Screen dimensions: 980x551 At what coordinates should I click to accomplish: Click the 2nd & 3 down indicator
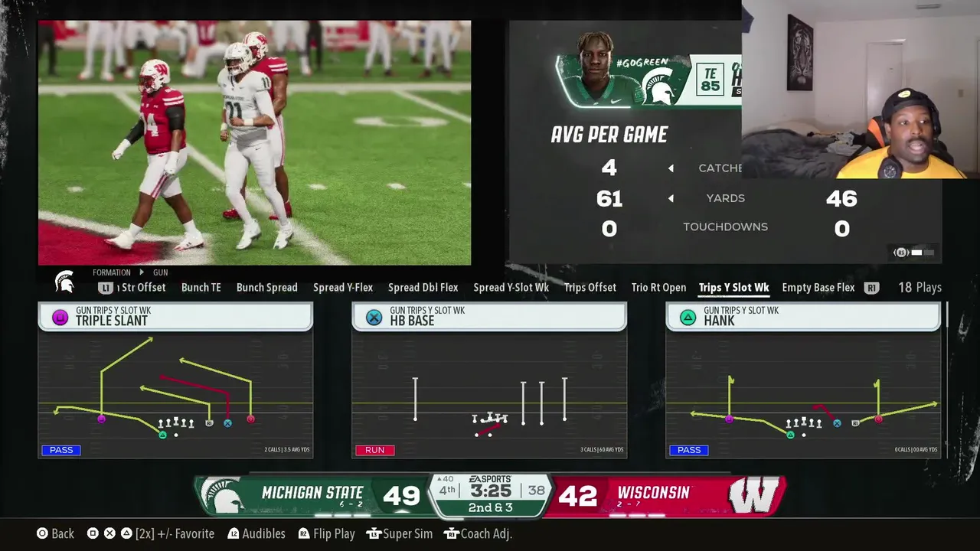click(x=490, y=508)
